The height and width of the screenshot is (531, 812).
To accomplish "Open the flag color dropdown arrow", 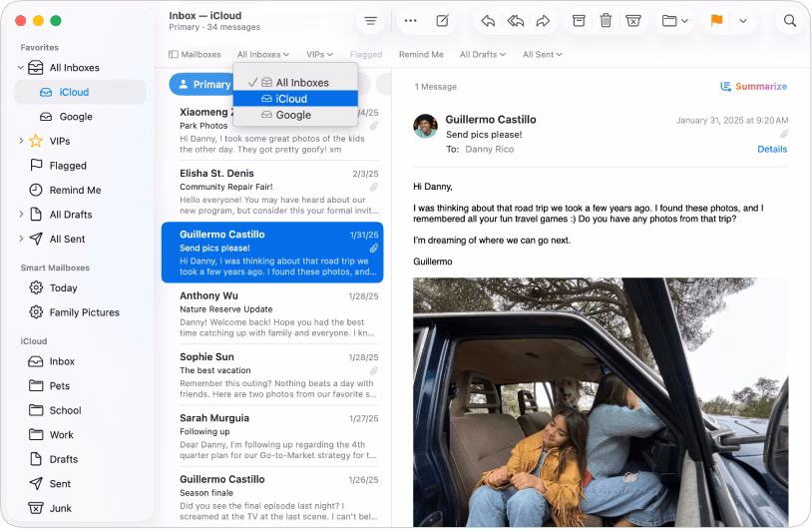I will point(742,21).
